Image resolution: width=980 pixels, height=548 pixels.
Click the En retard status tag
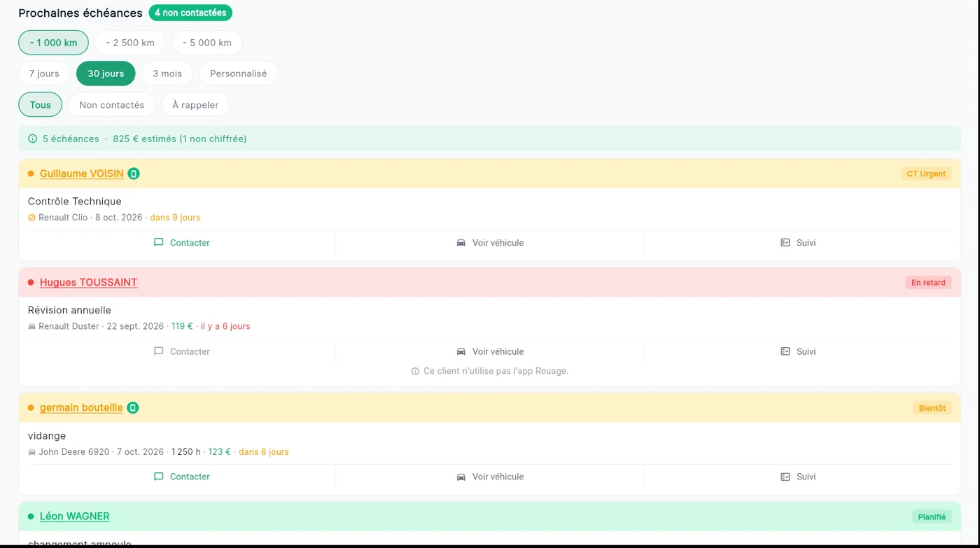[928, 283]
